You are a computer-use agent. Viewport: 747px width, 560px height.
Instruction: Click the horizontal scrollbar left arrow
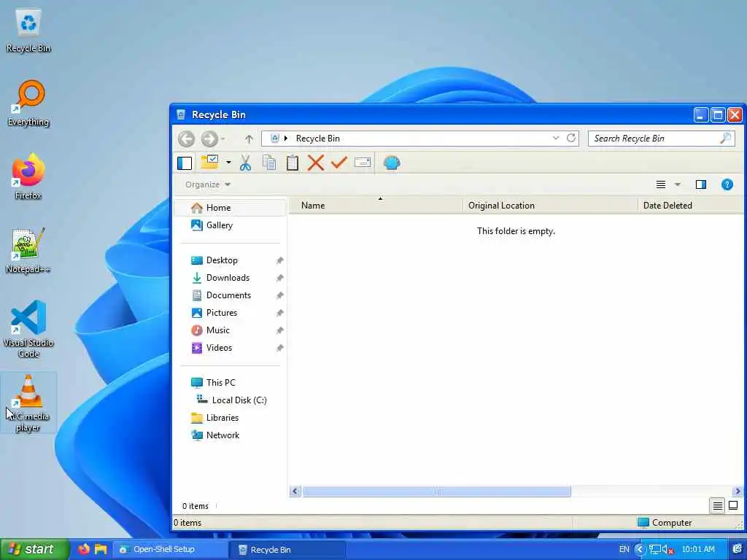[x=295, y=491]
